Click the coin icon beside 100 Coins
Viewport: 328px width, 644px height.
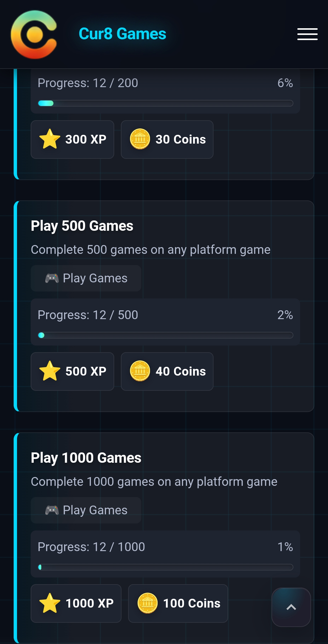(x=148, y=603)
